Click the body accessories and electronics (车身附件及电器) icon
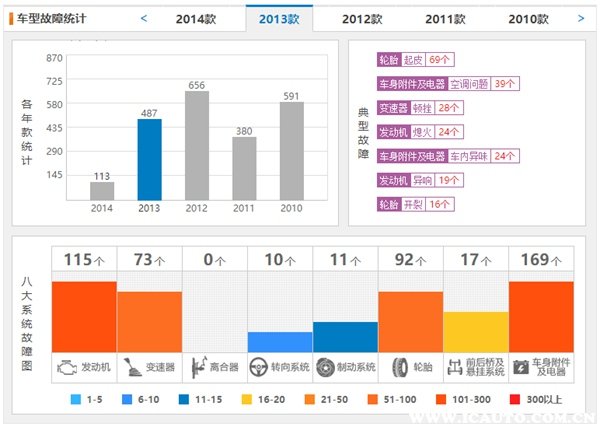 pos(521,367)
